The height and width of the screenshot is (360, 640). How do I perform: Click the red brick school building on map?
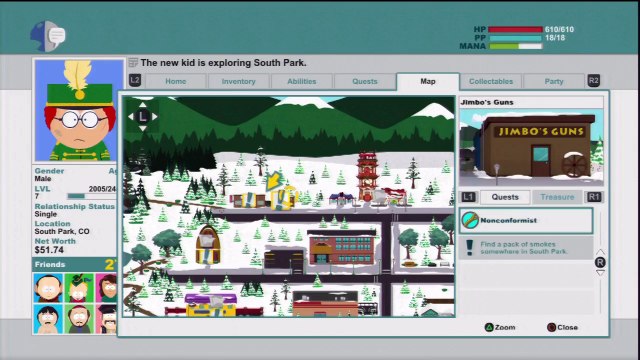[342, 248]
